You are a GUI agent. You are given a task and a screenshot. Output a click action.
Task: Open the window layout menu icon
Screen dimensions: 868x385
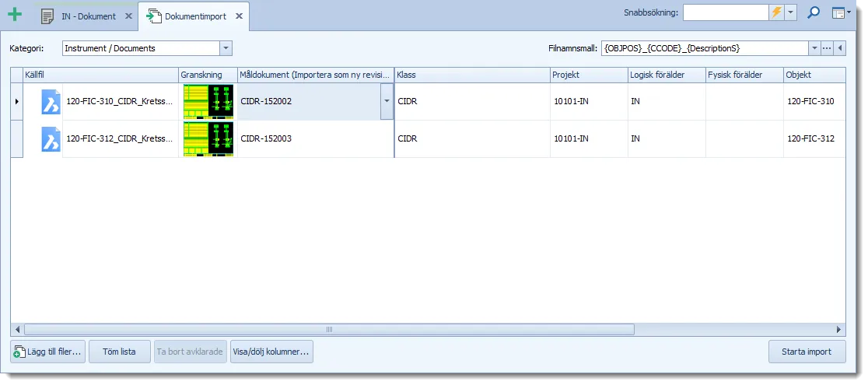tap(841, 12)
